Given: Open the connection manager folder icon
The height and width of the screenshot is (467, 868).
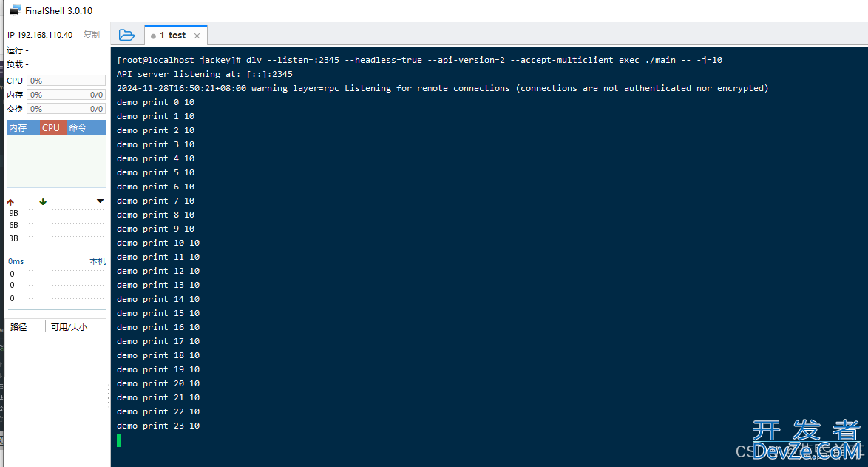Looking at the screenshot, I should coord(126,35).
